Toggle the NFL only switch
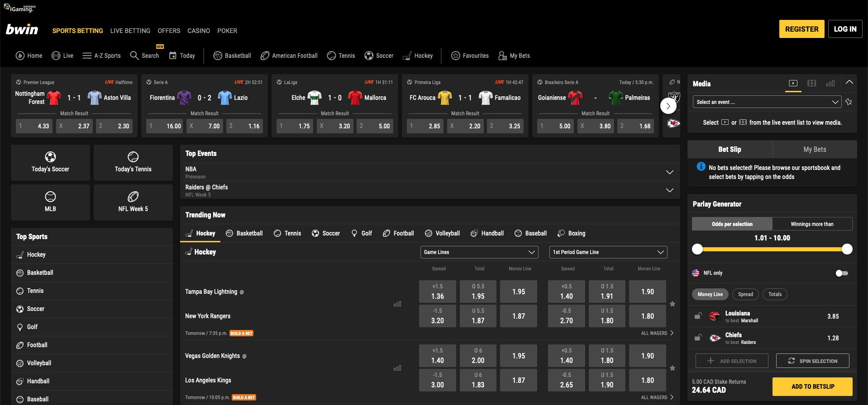 [x=842, y=273]
